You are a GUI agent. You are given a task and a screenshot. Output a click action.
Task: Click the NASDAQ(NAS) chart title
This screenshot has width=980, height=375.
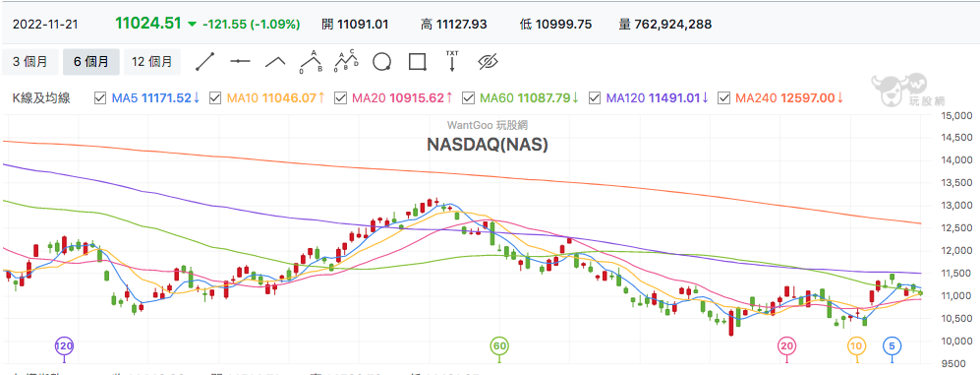[488, 145]
